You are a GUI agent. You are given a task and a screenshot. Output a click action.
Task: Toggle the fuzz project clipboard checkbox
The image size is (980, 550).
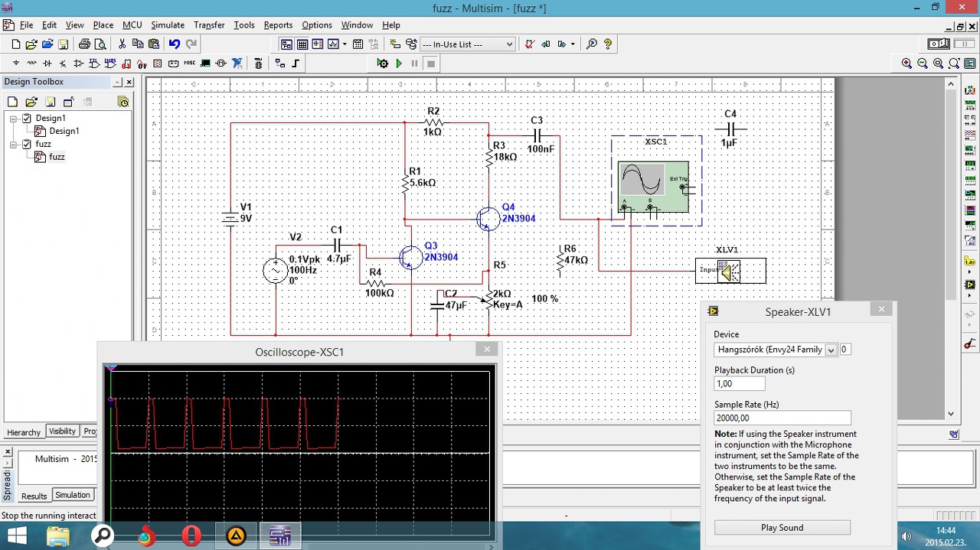(x=28, y=144)
